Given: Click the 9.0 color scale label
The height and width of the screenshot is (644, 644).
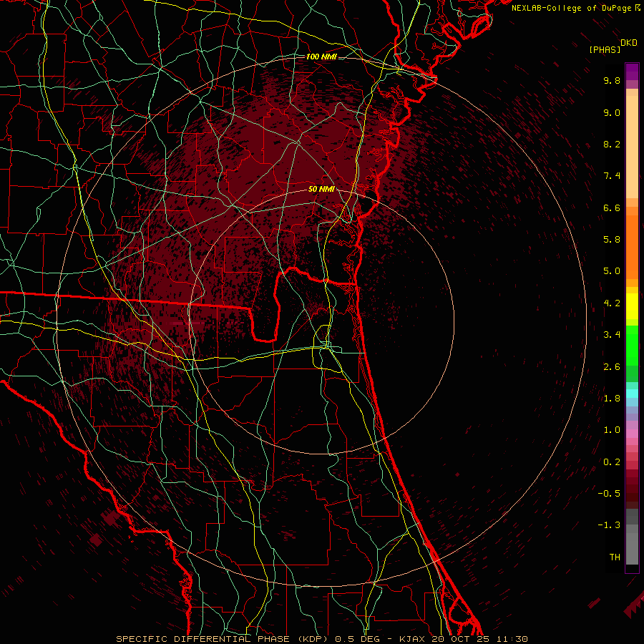Looking at the screenshot, I should point(612,113).
